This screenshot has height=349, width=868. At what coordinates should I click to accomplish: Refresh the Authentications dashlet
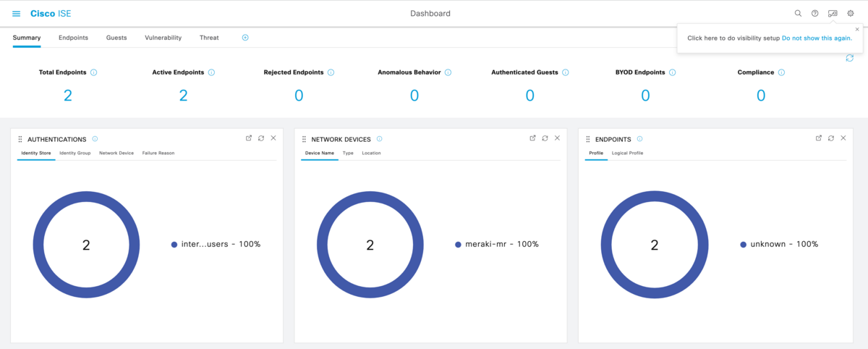261,138
